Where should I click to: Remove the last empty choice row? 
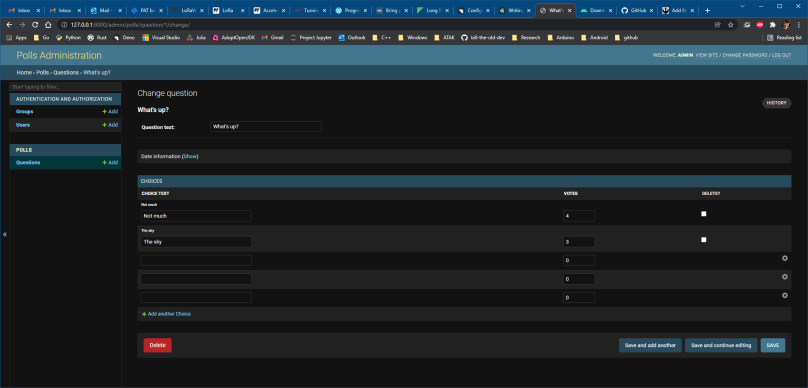point(785,295)
